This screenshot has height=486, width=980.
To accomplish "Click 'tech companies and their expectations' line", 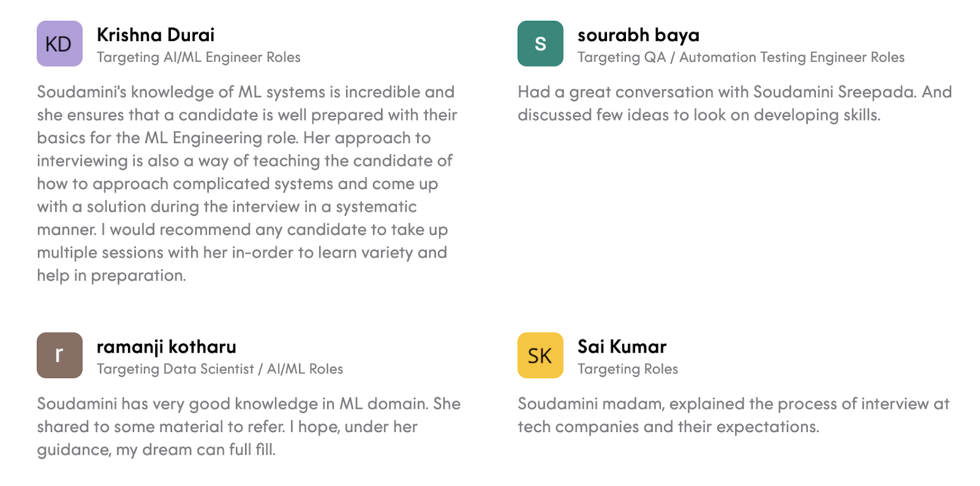I will [x=668, y=427].
